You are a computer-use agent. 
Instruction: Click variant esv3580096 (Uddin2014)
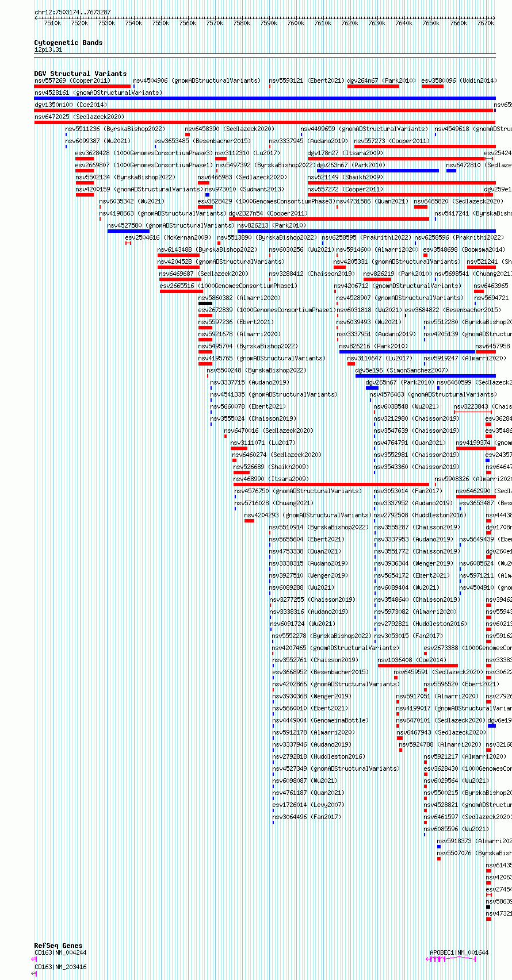coord(459,80)
